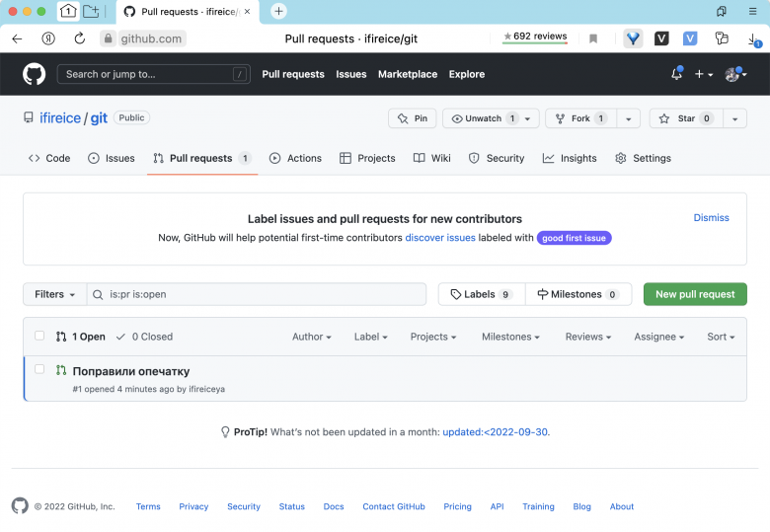This screenshot has width=770, height=532.
Task: Open the Filters dropdown
Action: 54,294
